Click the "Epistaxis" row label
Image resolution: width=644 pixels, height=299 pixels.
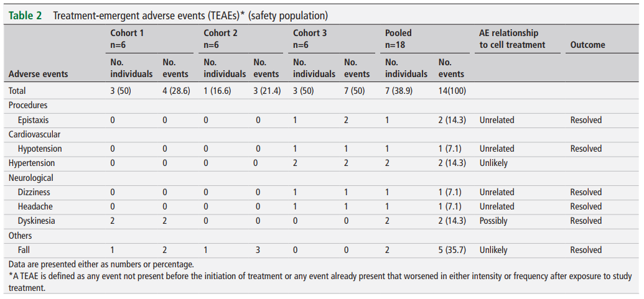click(34, 120)
